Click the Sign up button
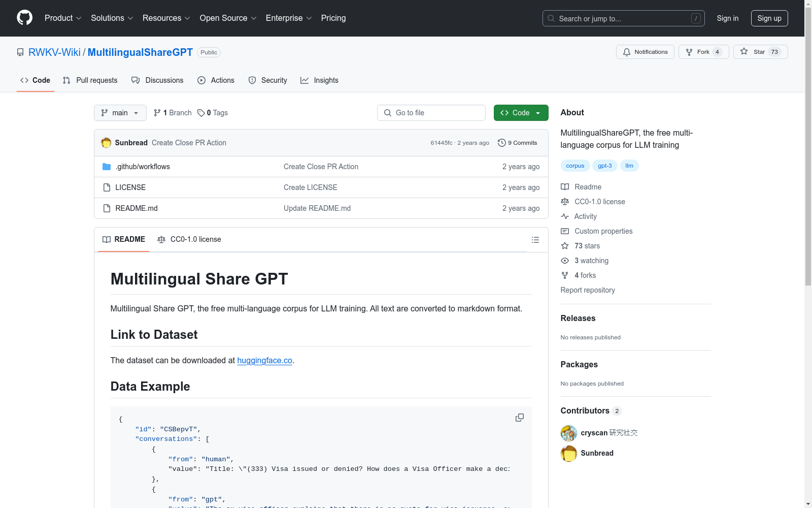Screen dimensions: 812x508 pos(769,18)
